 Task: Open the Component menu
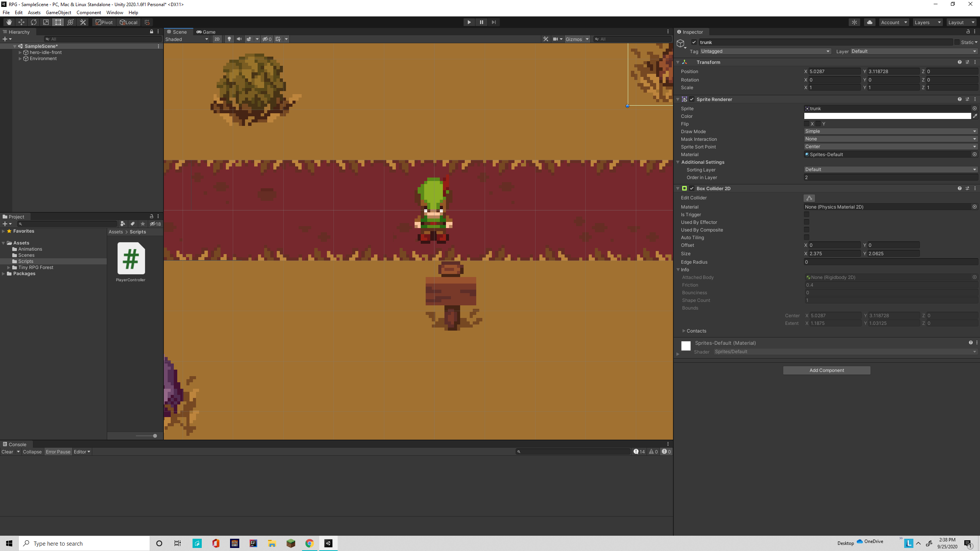[89, 13]
